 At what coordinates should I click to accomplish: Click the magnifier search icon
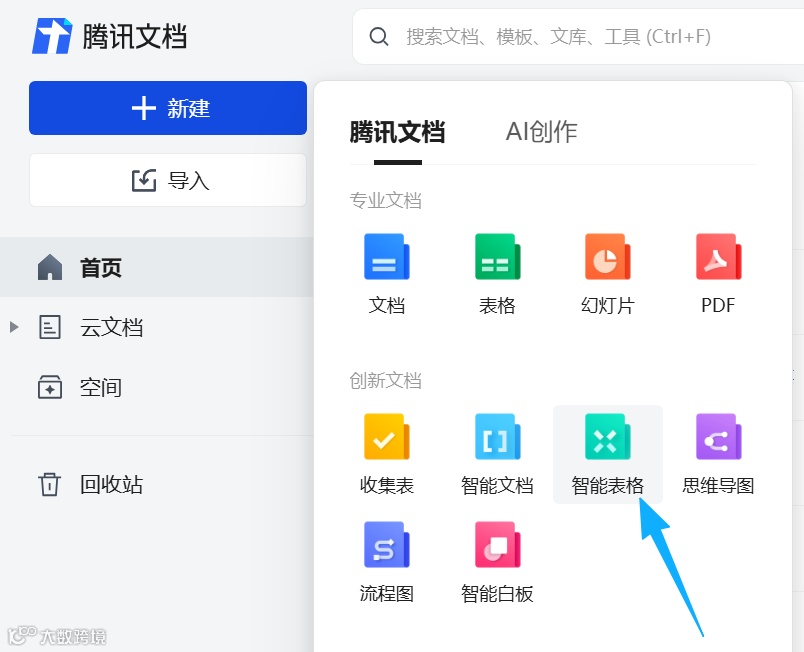click(x=379, y=36)
